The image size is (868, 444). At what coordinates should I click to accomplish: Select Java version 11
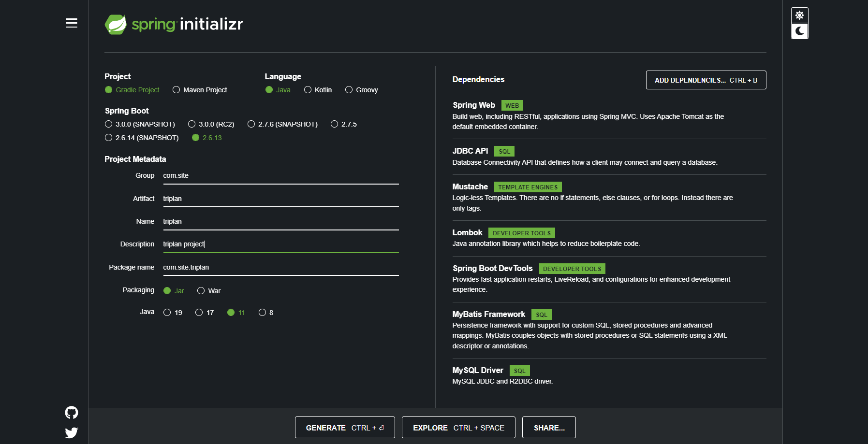tap(236, 313)
